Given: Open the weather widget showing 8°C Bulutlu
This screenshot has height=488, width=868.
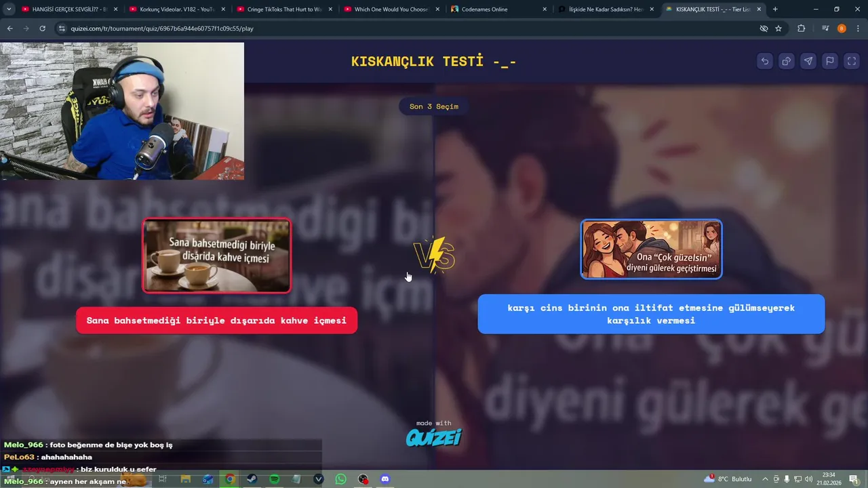Looking at the screenshot, I should [728, 479].
